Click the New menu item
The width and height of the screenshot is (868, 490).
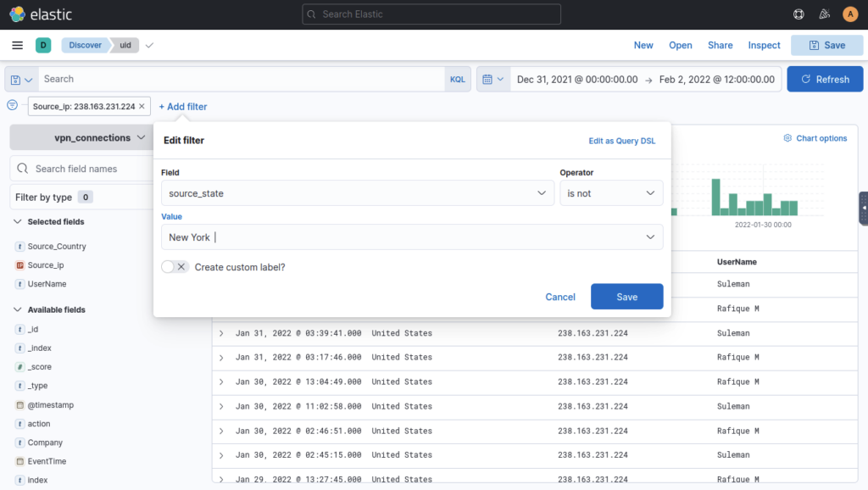(643, 46)
